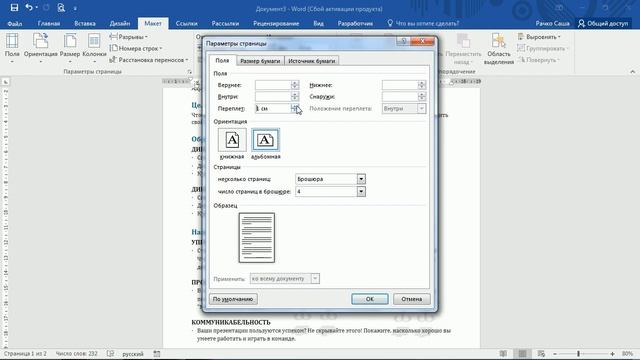
Task: Click the 80% zoom level
Action: click(627, 353)
